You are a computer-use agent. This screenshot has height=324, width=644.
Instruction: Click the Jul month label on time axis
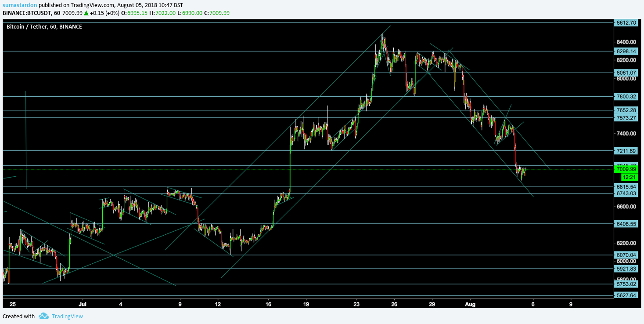[x=82, y=304]
